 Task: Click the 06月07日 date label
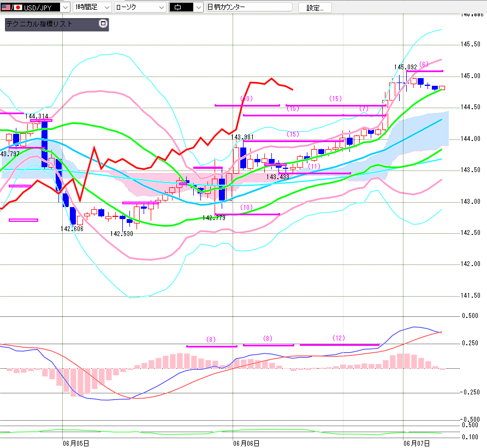click(x=417, y=443)
